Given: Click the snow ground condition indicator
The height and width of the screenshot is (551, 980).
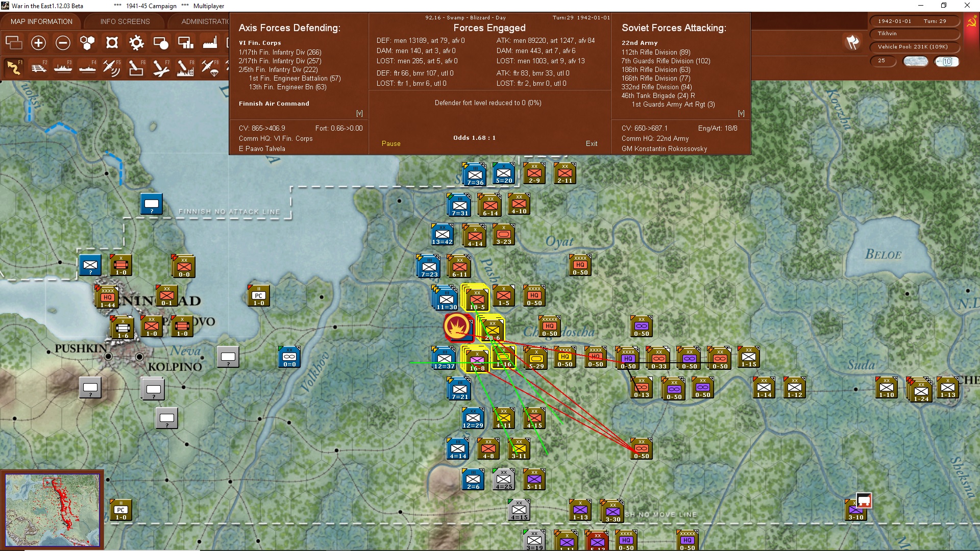Looking at the screenshot, I should (916, 61).
